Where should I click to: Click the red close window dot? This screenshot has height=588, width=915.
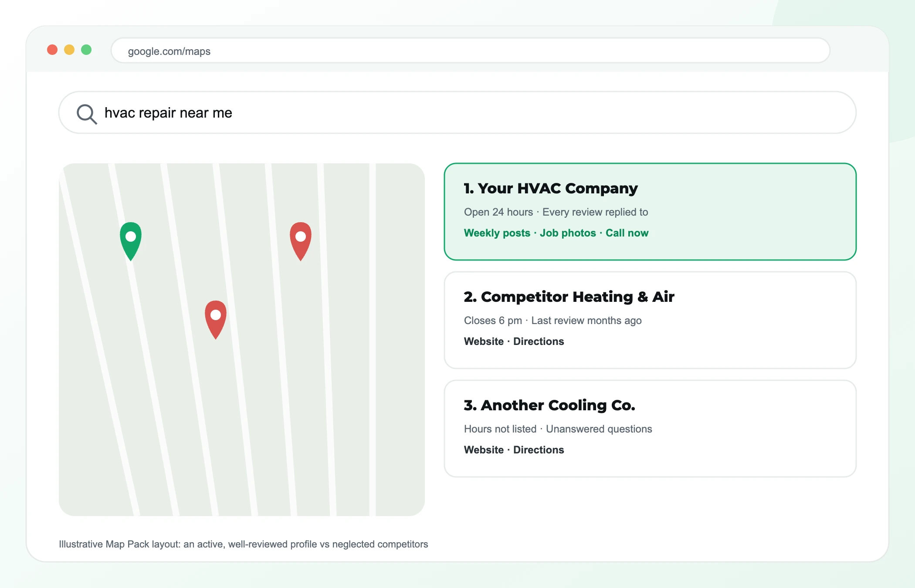[x=52, y=50]
